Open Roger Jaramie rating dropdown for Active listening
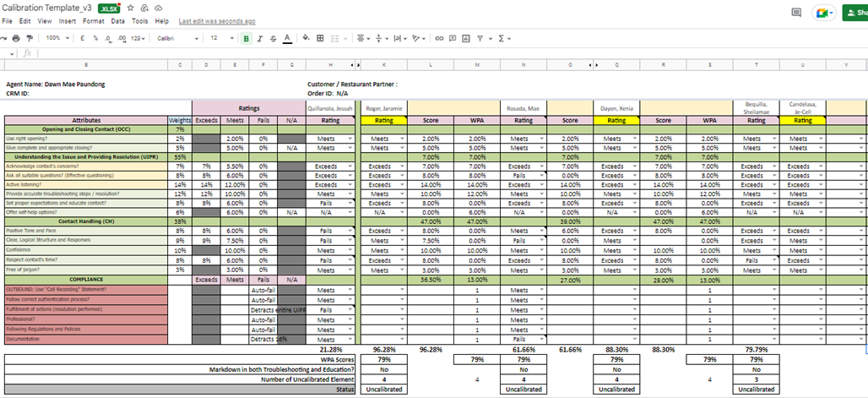The width and height of the screenshot is (868, 398). point(401,185)
